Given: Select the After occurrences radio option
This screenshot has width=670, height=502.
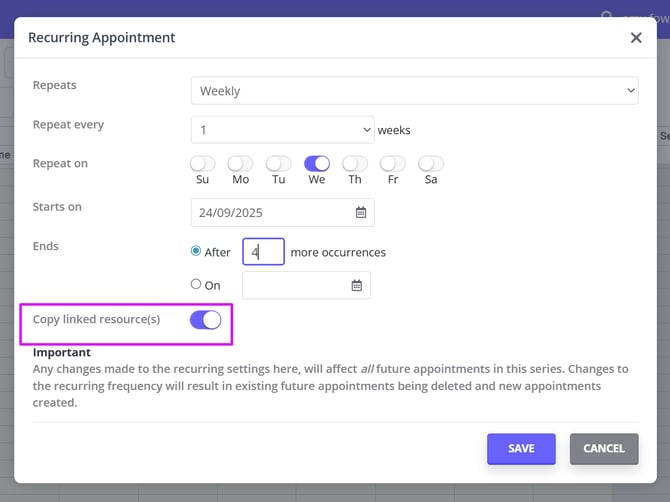Looking at the screenshot, I should pos(196,251).
